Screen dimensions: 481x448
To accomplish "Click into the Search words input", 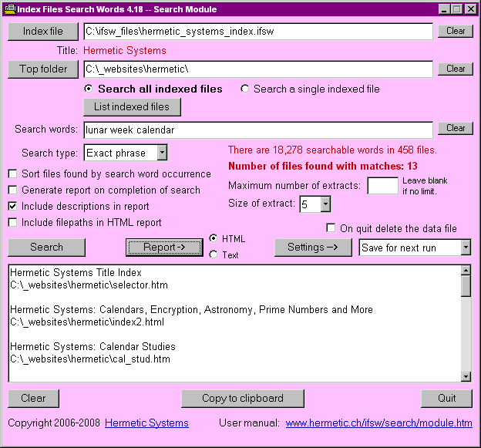I will [258, 130].
